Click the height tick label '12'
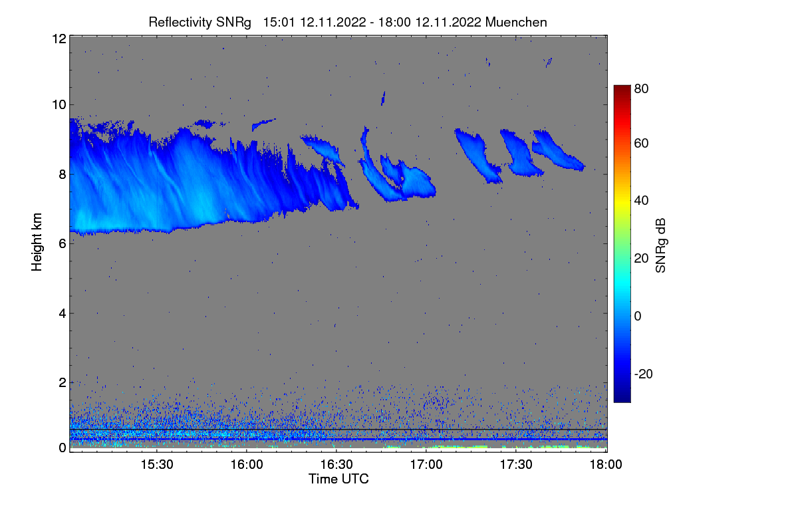Viewport: 798px width, 532px height. click(x=59, y=39)
